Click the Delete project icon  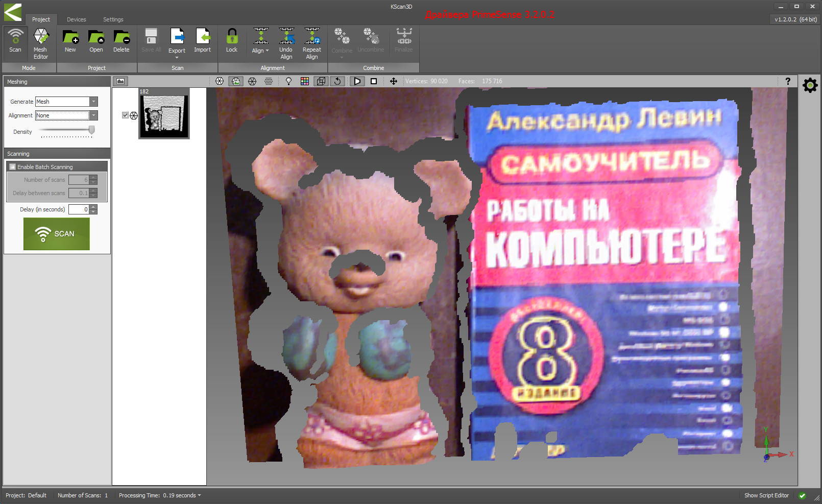(x=121, y=41)
